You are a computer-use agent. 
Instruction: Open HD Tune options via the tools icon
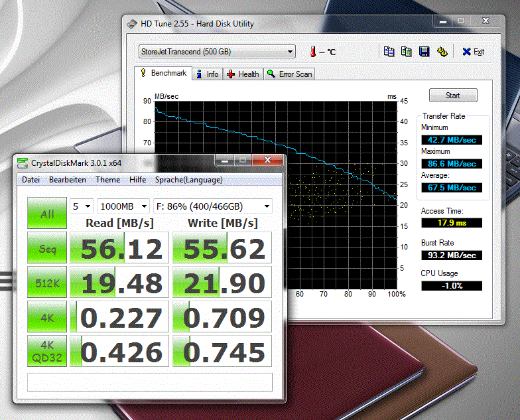tap(442, 52)
